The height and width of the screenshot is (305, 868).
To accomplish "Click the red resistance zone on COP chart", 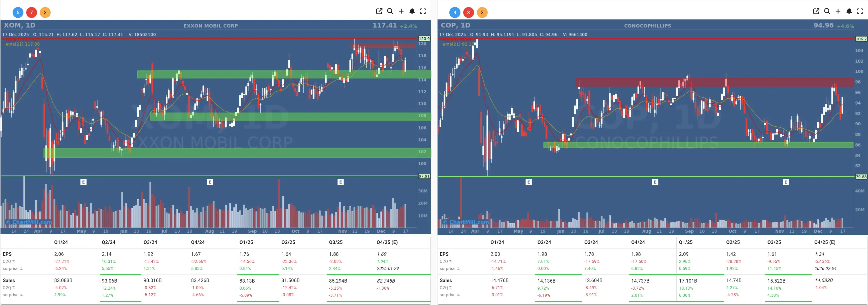I will coord(708,82).
